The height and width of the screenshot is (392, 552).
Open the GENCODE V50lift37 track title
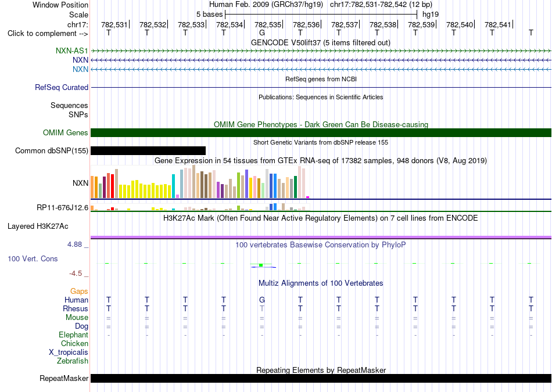click(x=321, y=42)
